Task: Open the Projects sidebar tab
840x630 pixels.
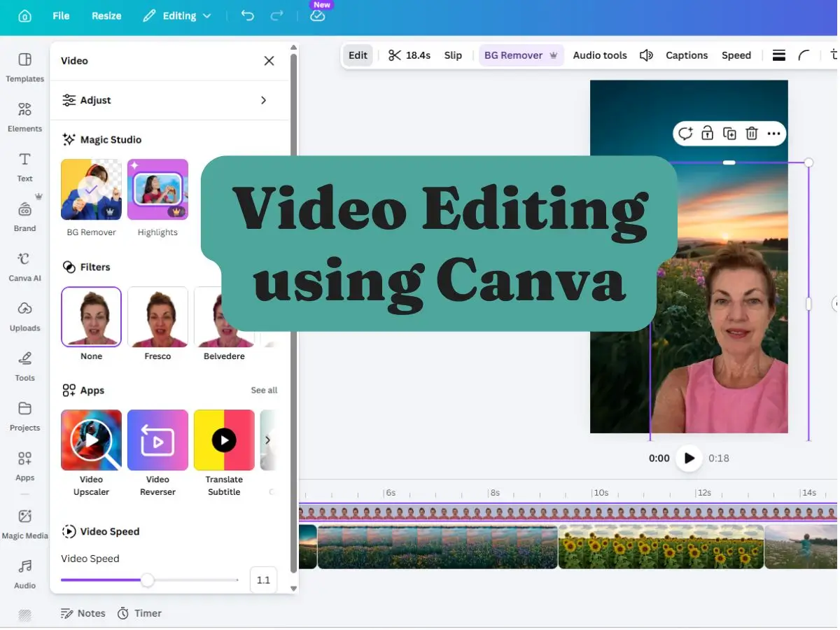Action: [x=25, y=416]
